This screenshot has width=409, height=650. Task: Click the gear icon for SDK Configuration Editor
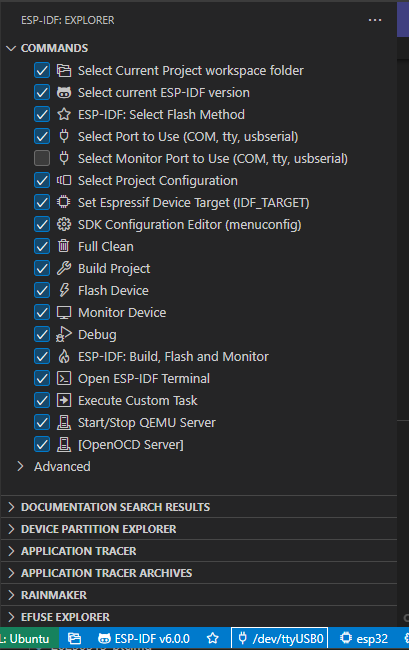click(64, 224)
